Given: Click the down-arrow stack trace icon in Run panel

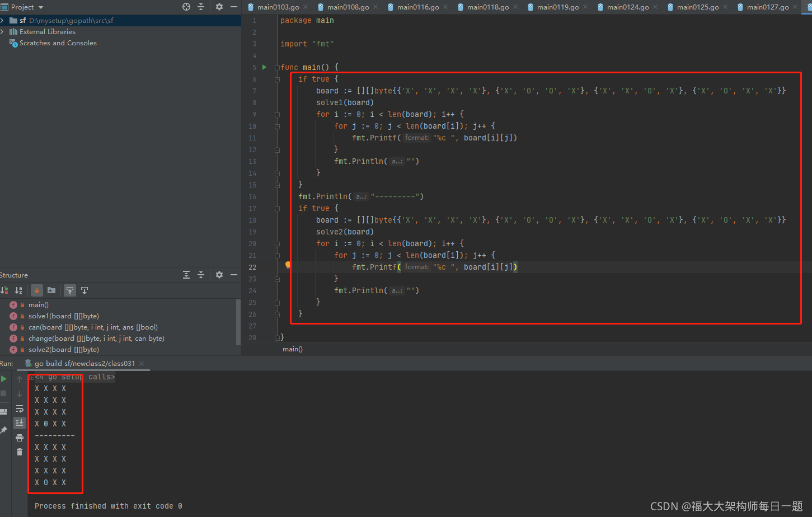Looking at the screenshot, I should click(x=20, y=393).
